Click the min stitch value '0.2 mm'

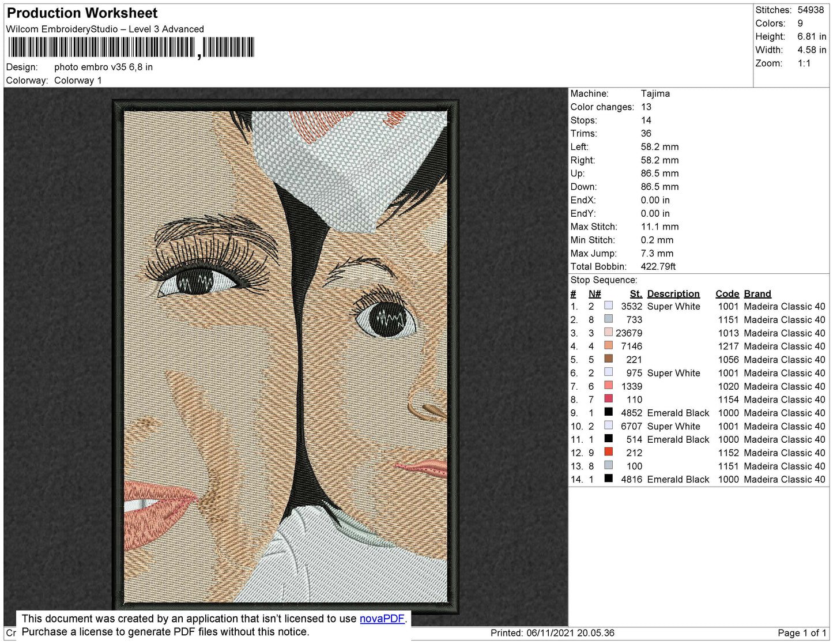(x=657, y=240)
